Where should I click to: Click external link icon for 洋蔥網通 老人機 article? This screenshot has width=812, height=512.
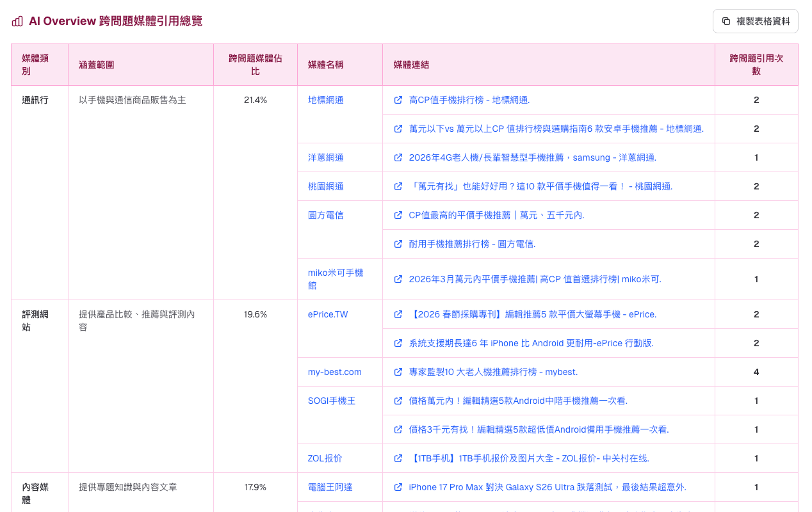coord(398,157)
